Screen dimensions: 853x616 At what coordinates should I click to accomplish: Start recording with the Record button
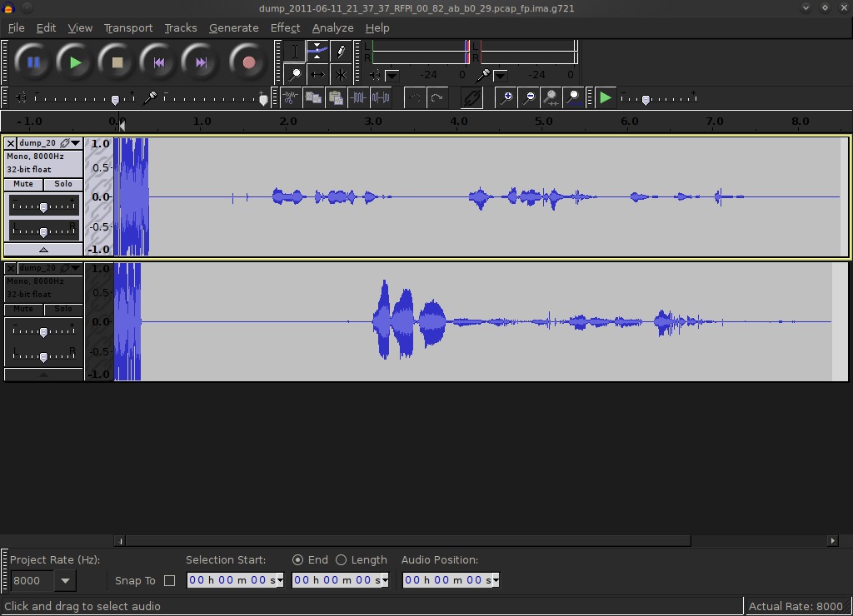(248, 62)
